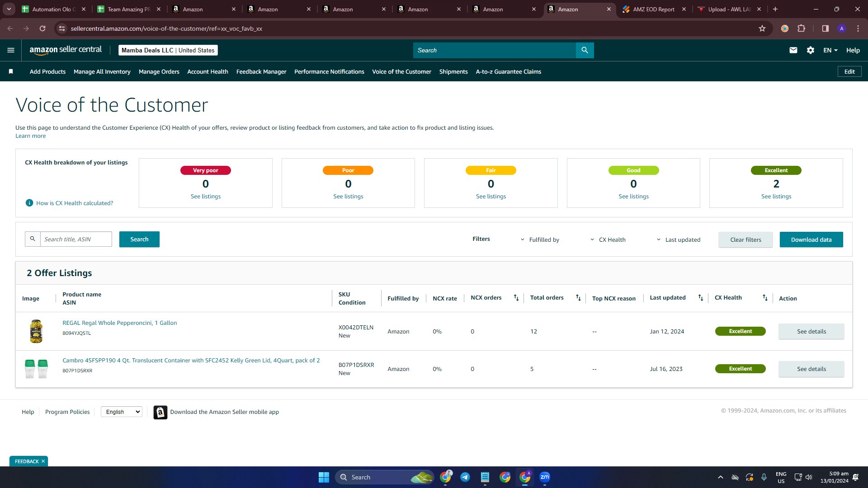Click the Amazon Seller Central logo
868x488 pixels.
tap(66, 50)
